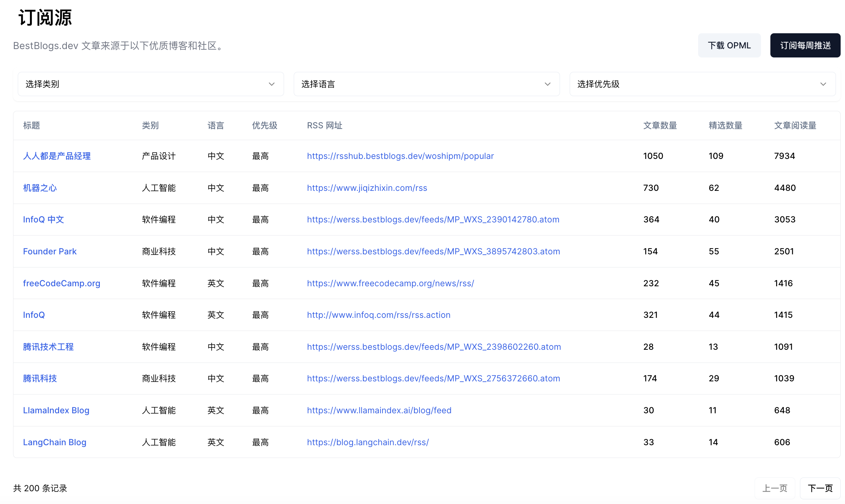Viewport: 845px width, 504px height.
Task: Open the 机器之心 source title link
Action: [40, 188]
